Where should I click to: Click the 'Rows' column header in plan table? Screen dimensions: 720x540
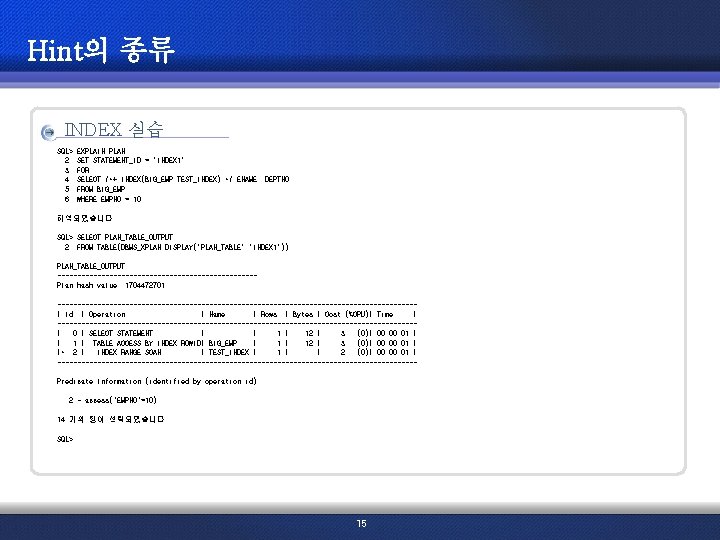[x=269, y=315]
